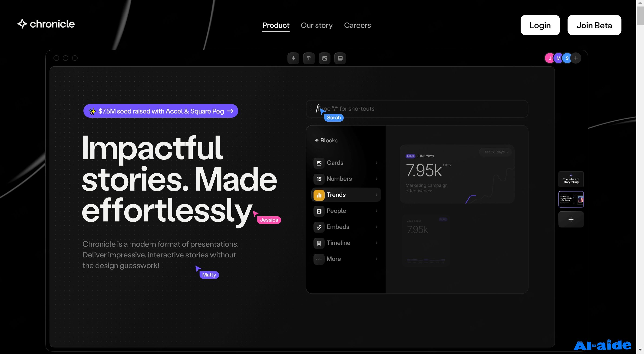Image resolution: width=644 pixels, height=354 pixels.
Task: Click the chronicle logo
Action: pos(46,24)
